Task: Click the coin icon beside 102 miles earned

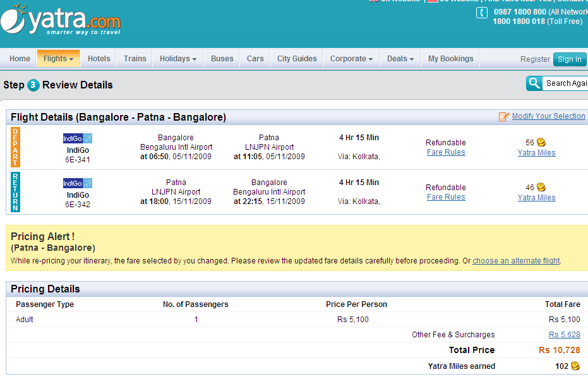Action: (x=575, y=366)
